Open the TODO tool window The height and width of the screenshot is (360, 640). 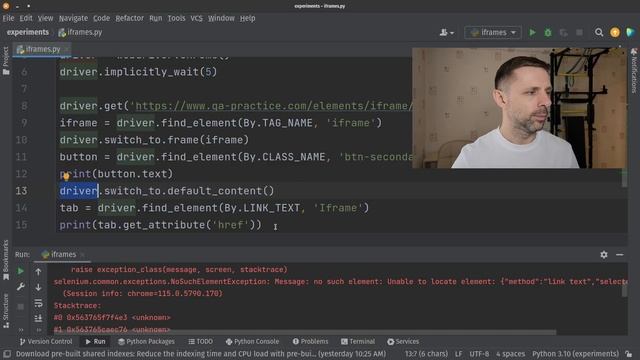200,342
